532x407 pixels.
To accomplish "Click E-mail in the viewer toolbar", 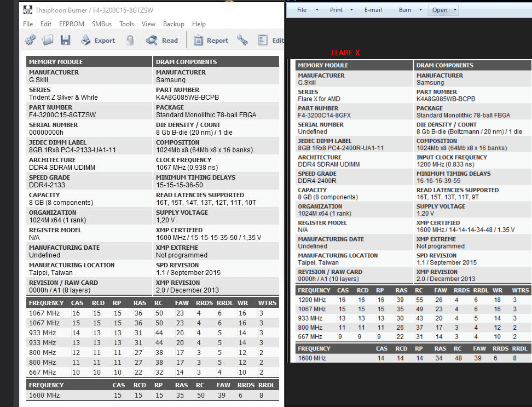I will 373,10.
